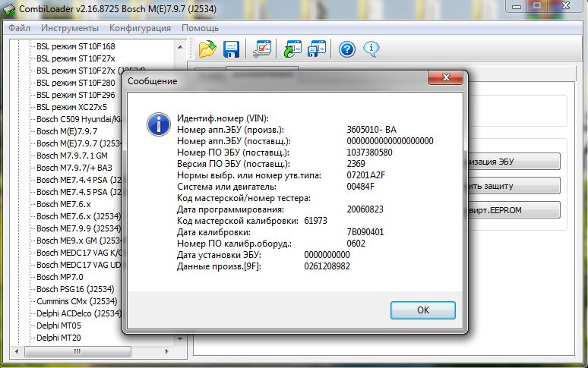This screenshot has width=588, height=368.
Task: Select the plain BSL режим ST10F27x entry
Action: tap(76, 58)
